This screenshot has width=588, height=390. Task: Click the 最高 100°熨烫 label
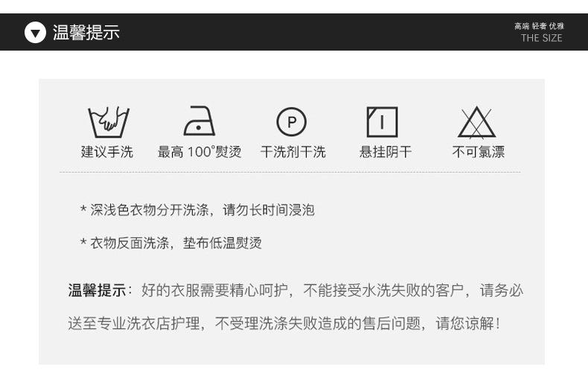[199, 152]
